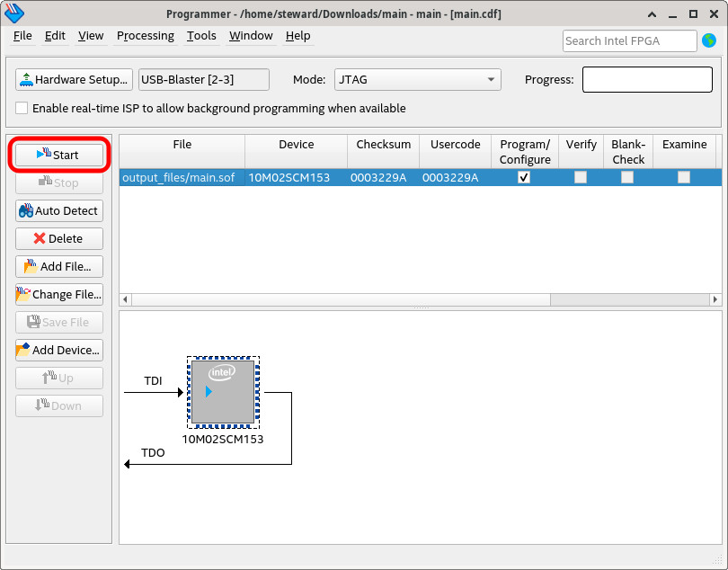Image resolution: width=728 pixels, height=570 pixels.
Task: Open the Tools menu
Action: tap(201, 36)
